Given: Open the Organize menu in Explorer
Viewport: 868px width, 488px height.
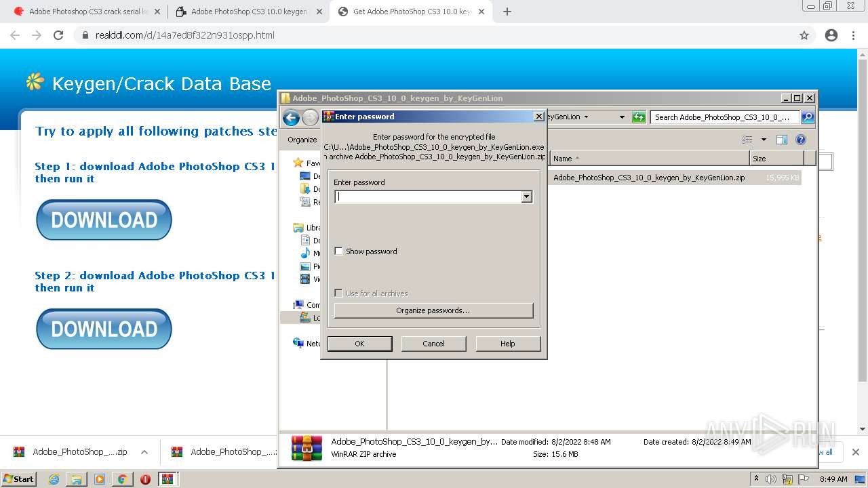Looking at the screenshot, I should (x=302, y=140).
